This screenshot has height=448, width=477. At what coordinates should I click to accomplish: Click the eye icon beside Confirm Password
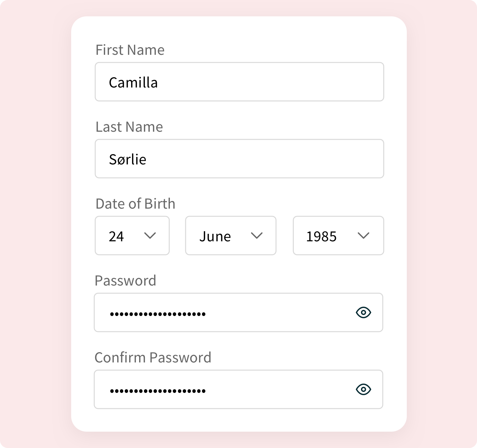click(x=364, y=389)
